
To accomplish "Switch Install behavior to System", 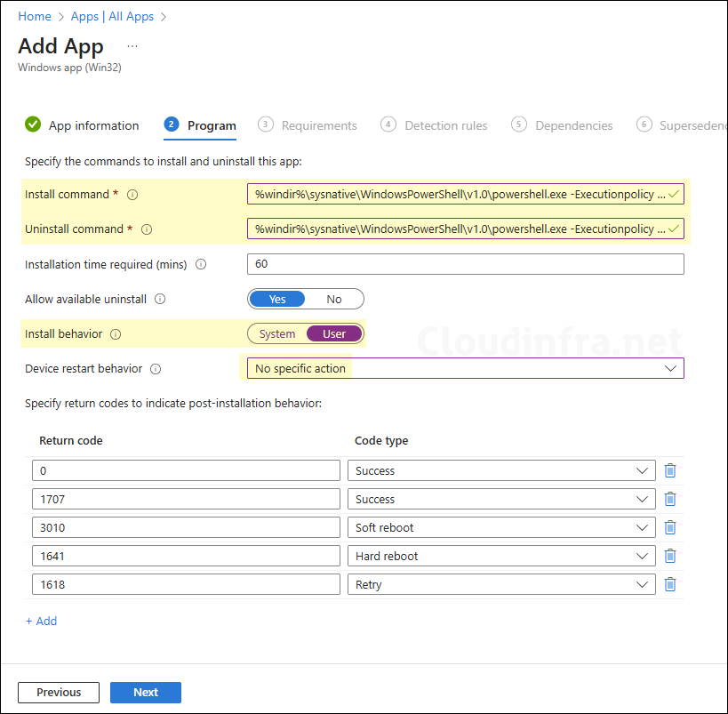I will 277,333.
